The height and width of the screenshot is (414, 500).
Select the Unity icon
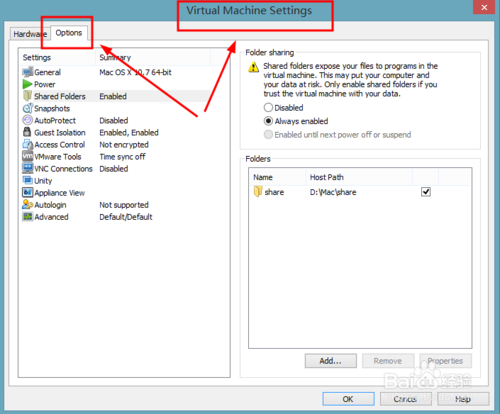(27, 180)
